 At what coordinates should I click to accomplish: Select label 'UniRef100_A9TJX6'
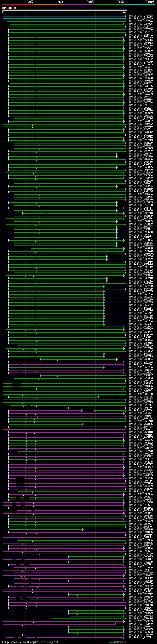pos(141,408)
